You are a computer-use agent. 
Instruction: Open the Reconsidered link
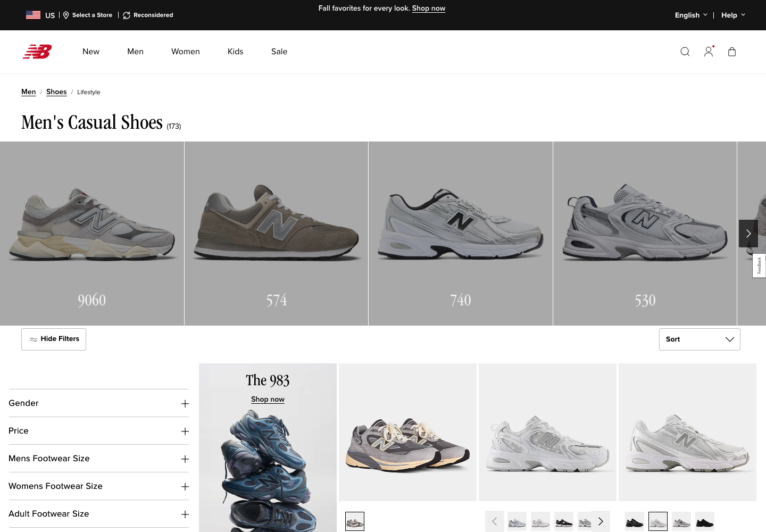(148, 15)
